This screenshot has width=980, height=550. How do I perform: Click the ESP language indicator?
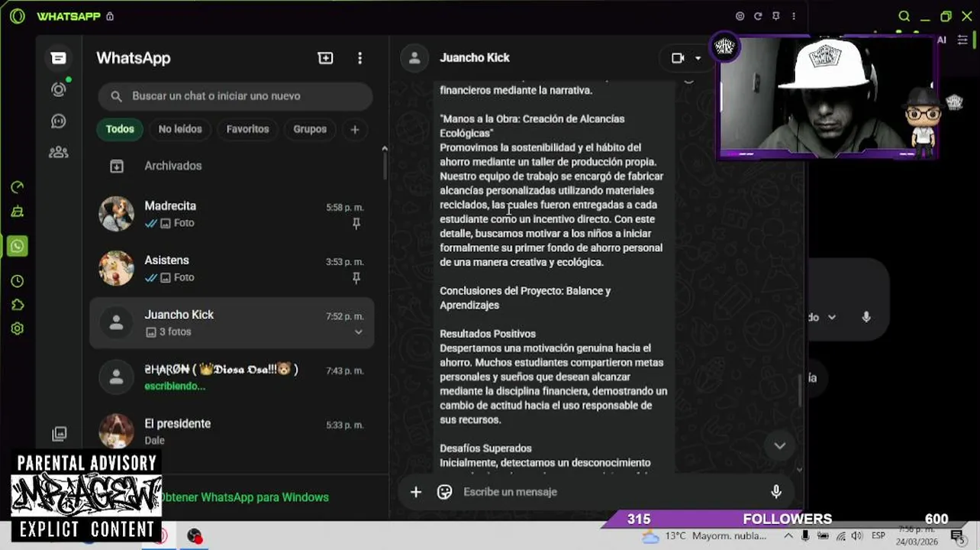tap(878, 536)
